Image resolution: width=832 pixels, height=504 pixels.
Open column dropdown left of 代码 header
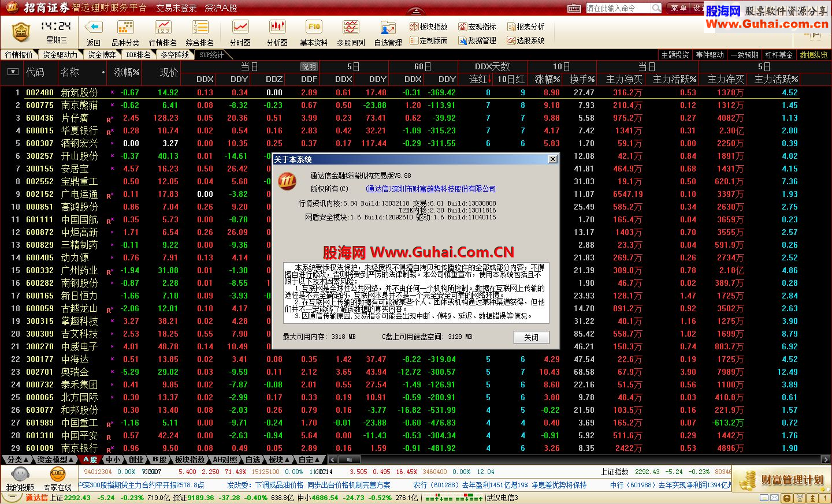click(x=13, y=72)
